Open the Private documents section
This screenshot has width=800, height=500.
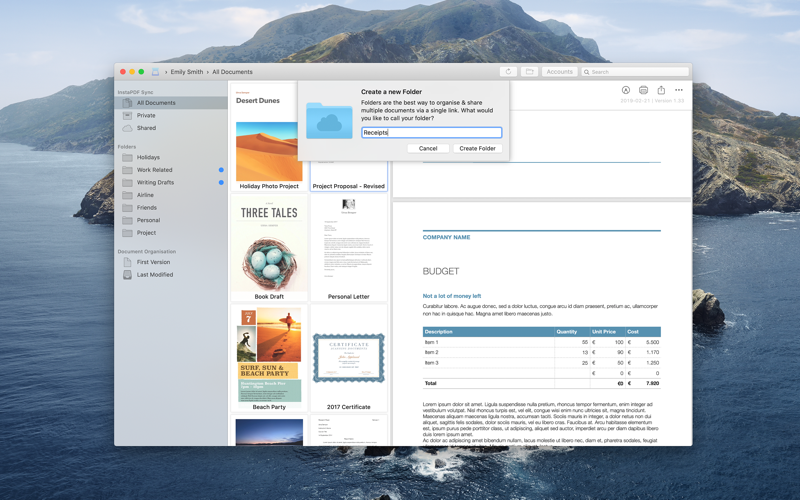pos(146,115)
